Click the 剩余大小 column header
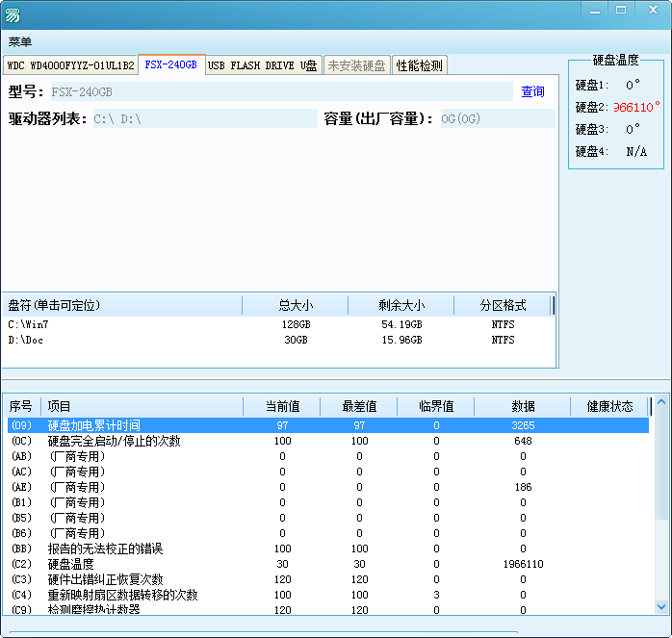 pyautogui.click(x=401, y=306)
